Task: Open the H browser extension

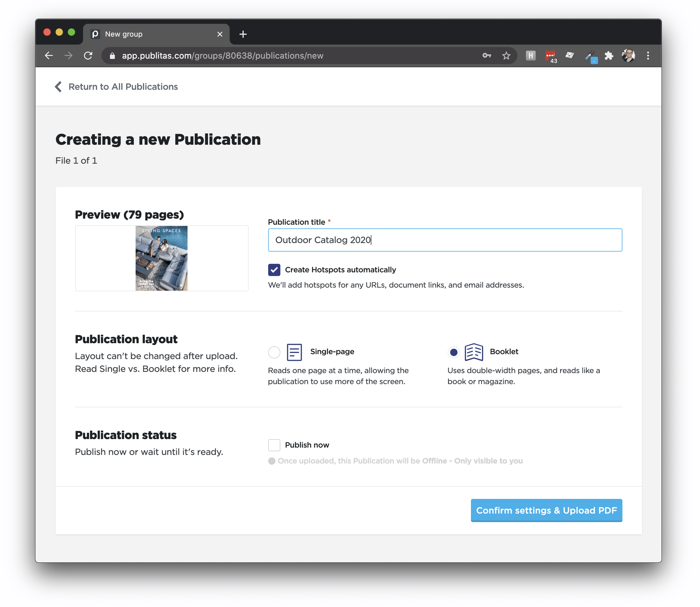Action: pos(530,56)
